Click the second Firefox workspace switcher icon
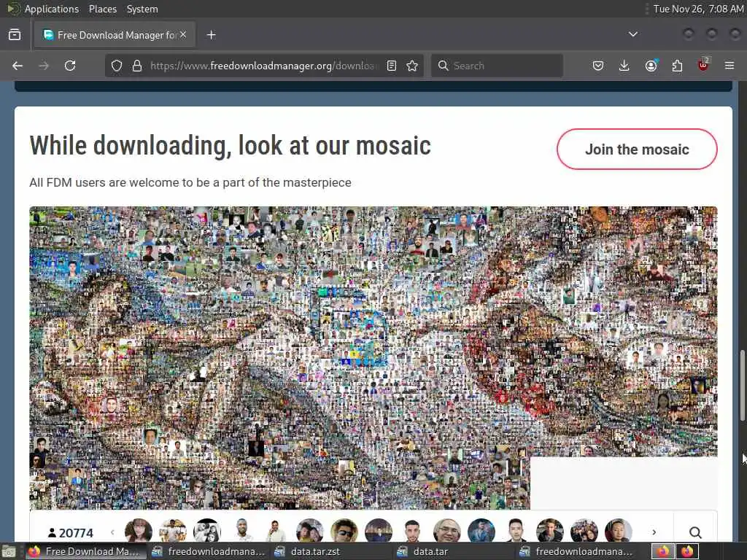 [687, 551]
